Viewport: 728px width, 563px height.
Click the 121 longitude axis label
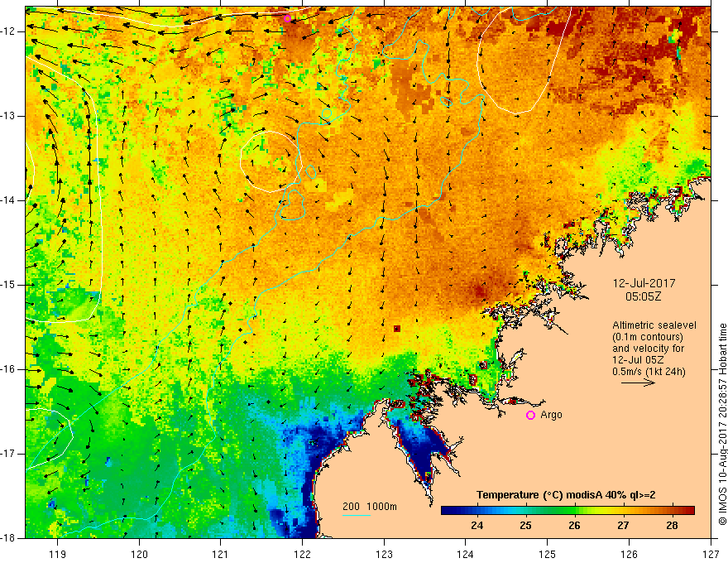(x=221, y=554)
